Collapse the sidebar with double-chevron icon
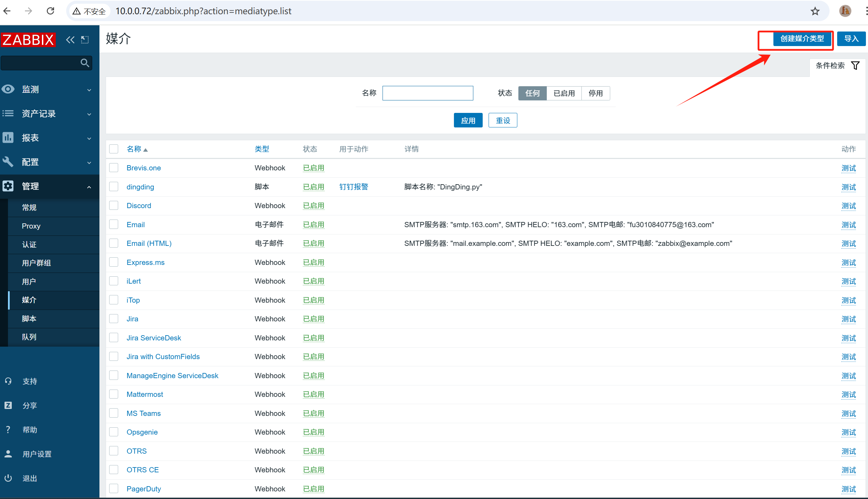868x499 pixels. 70,40
